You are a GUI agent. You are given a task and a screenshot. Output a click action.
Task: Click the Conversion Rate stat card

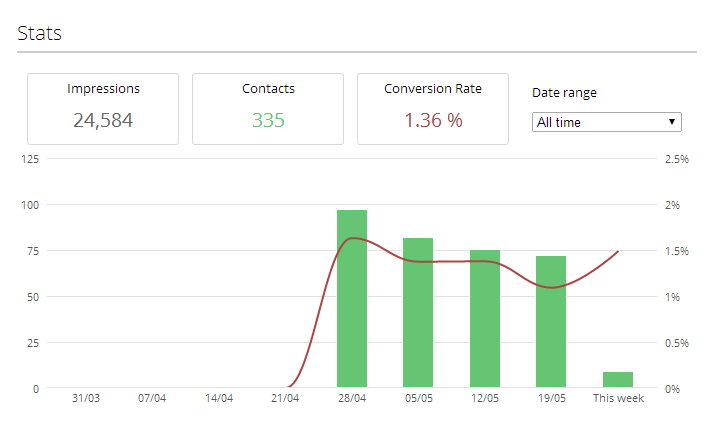[x=433, y=109]
